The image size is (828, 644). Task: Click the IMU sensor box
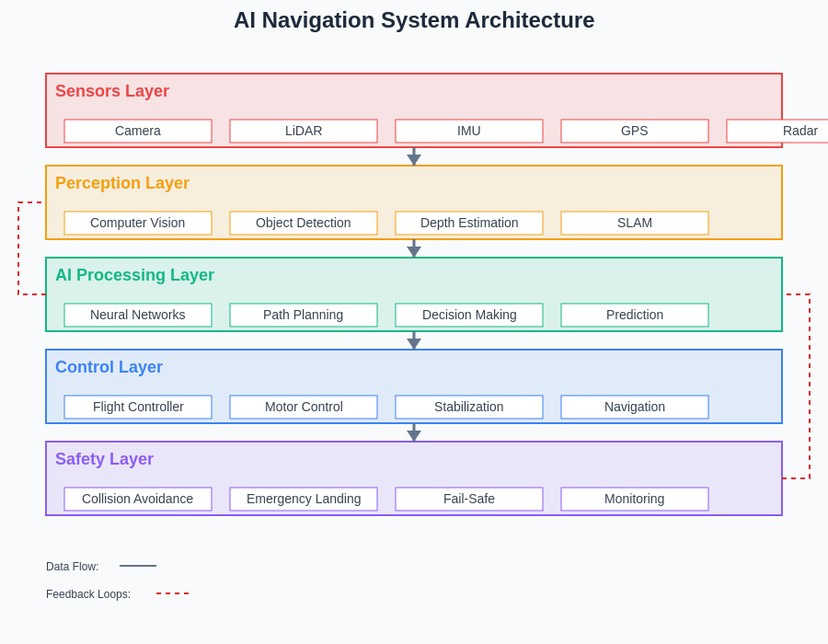click(x=469, y=131)
